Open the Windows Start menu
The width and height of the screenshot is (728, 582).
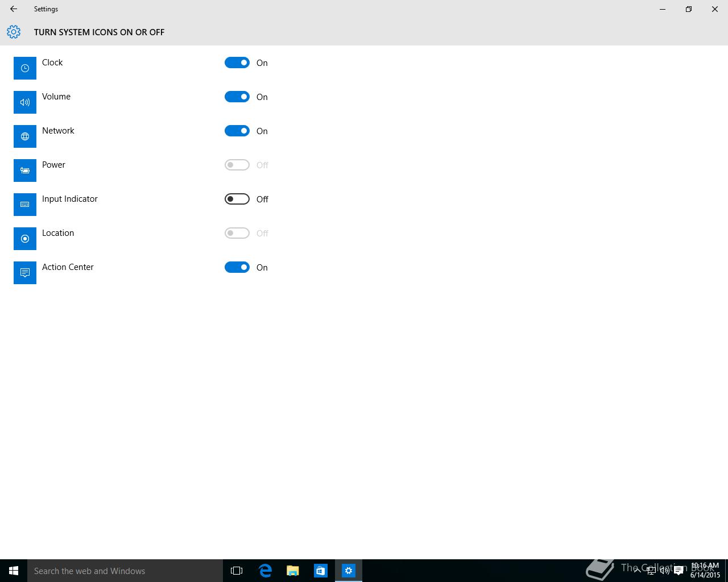[x=14, y=571]
